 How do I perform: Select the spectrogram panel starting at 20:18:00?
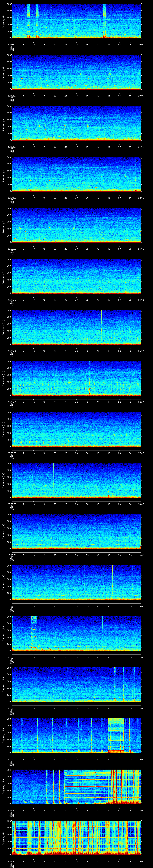click(x=76, y=21)
